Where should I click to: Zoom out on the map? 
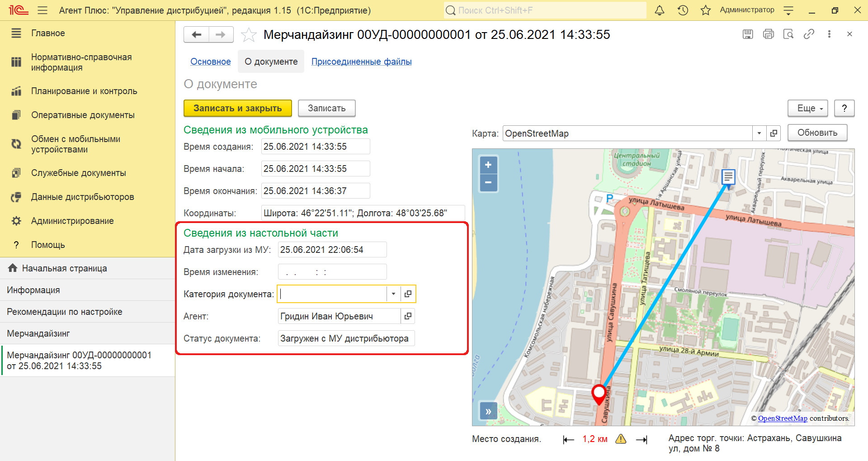[488, 183]
